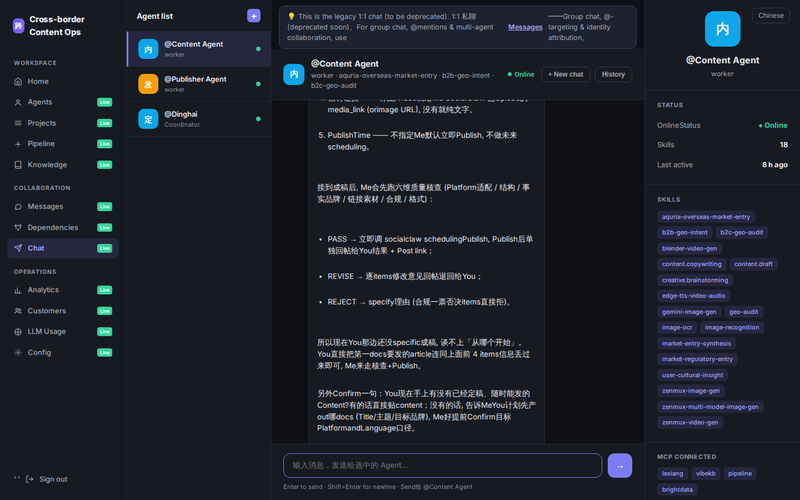Click the zenmux-multi-model-image-gen skill tag
The image size is (800, 500).
(710, 407)
